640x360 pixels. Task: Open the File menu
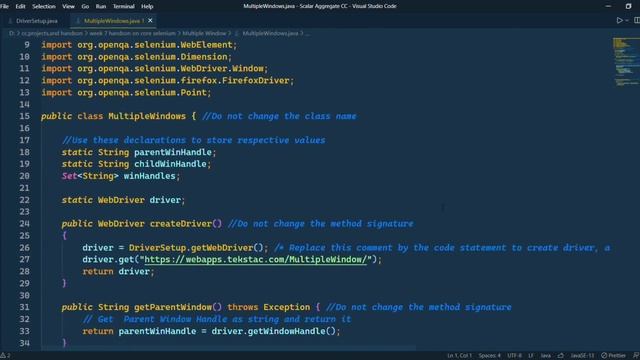[4, 6]
